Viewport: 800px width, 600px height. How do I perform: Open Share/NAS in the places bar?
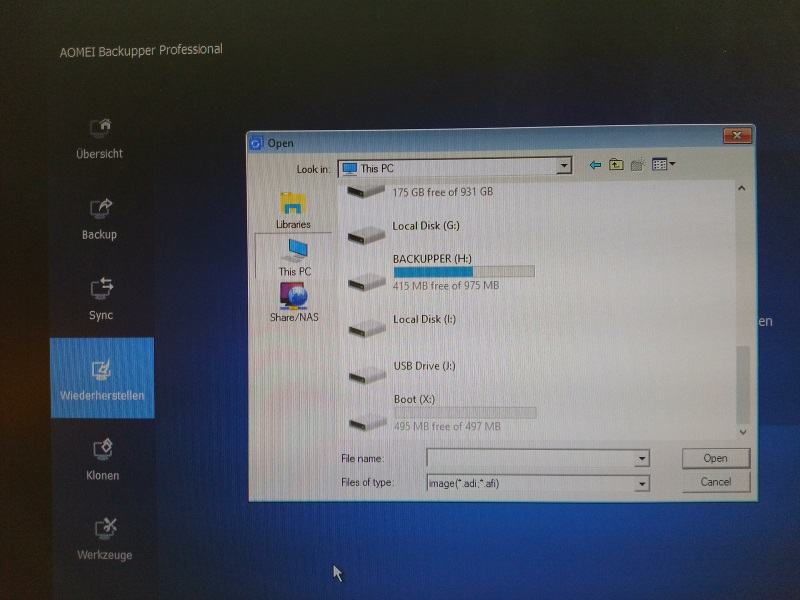point(294,302)
